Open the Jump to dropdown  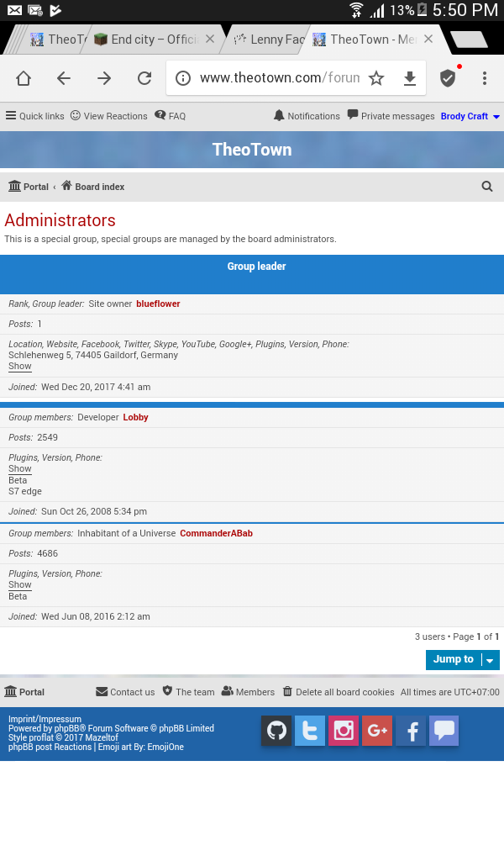[462, 659]
